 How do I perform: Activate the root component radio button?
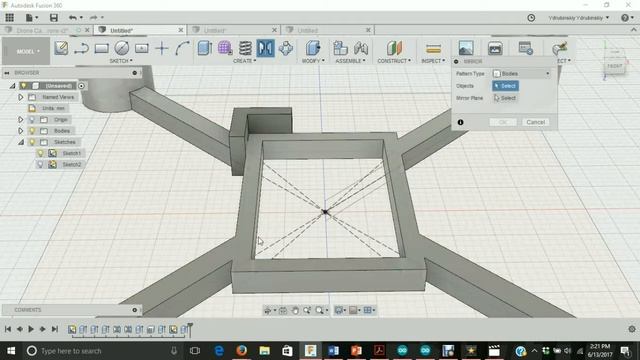click(x=81, y=86)
